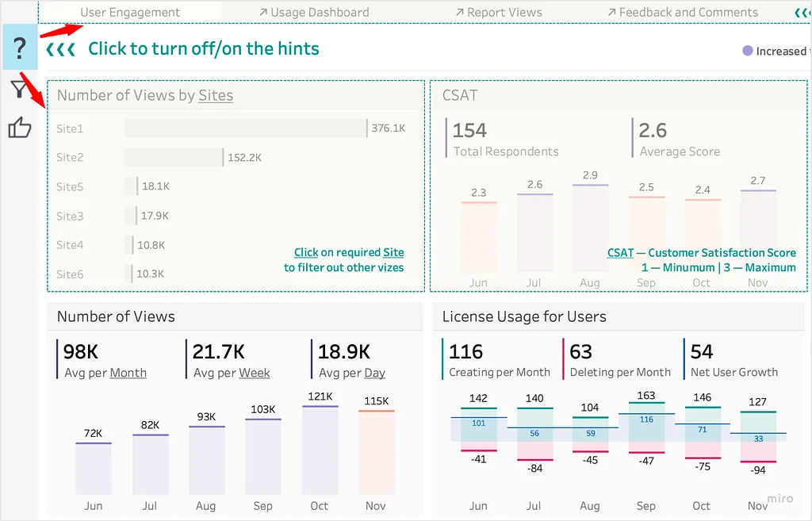Select the CSAT Nov bar labeled 2.7
The height and width of the screenshot is (521, 812).
click(x=758, y=232)
